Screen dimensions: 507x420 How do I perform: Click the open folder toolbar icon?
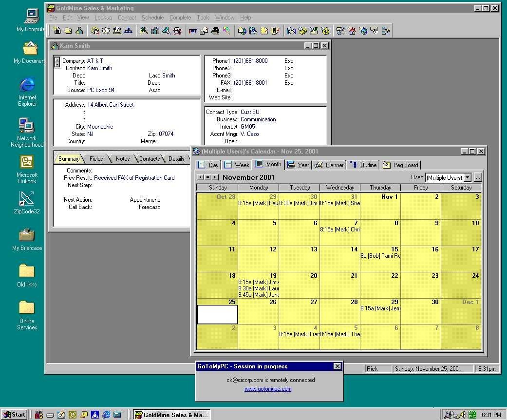tap(68, 31)
